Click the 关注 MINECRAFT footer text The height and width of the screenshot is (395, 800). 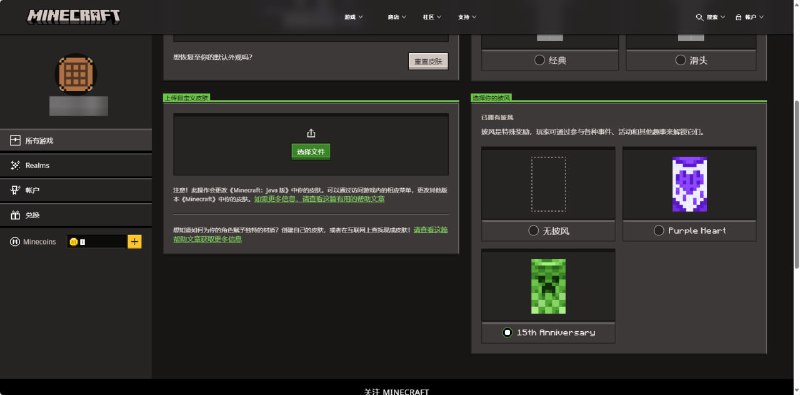click(396, 391)
